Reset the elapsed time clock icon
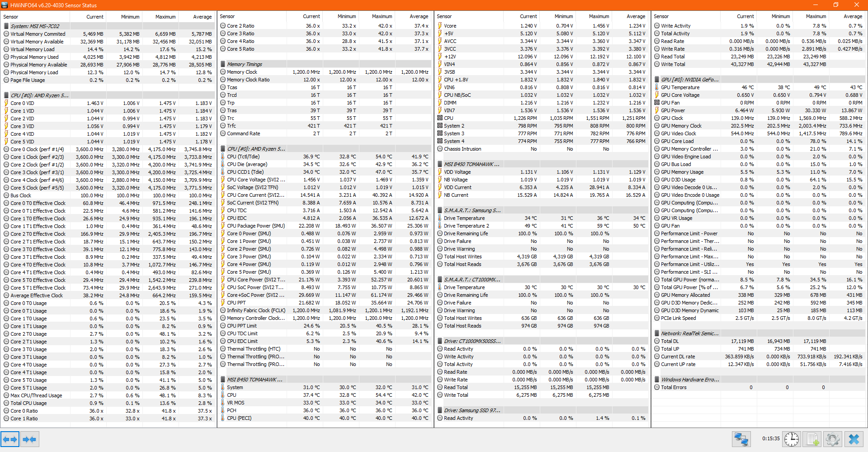Viewport: 868px width, 452px height. click(792, 439)
